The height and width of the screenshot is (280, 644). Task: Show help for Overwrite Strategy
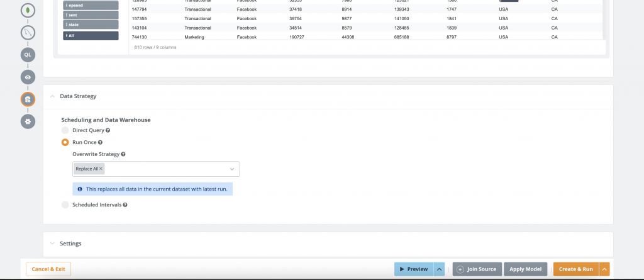[123, 154]
